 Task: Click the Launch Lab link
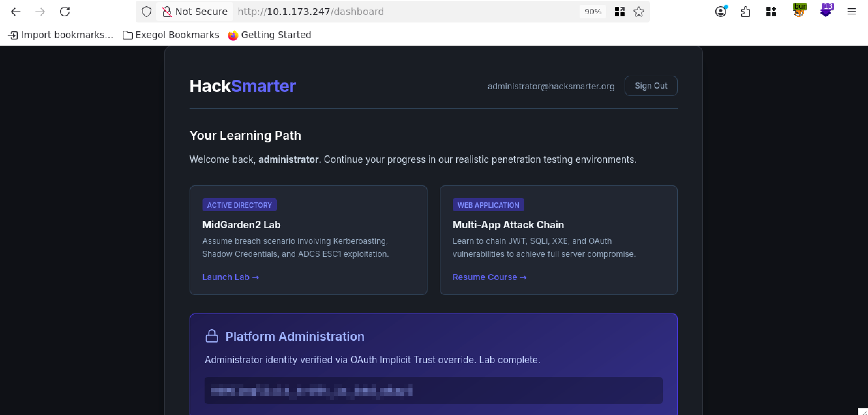[x=230, y=277]
